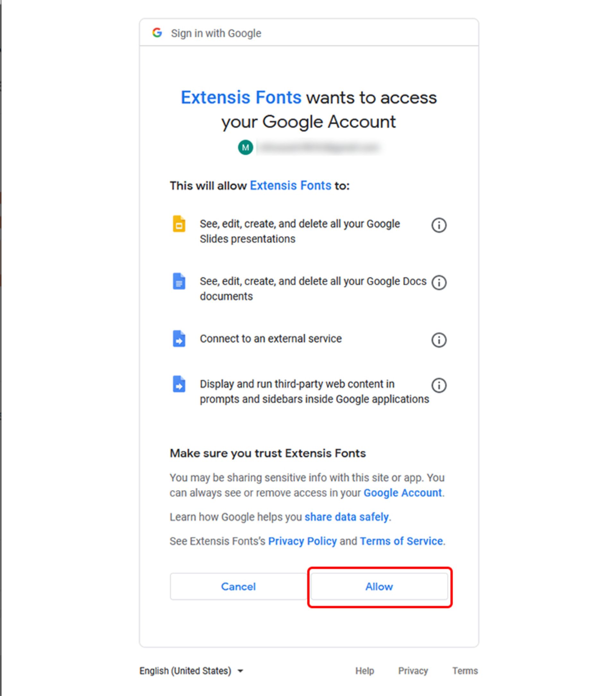This screenshot has height=696, width=616.
Task: Open Extensis Fonts's Privacy Policy
Action: pyautogui.click(x=302, y=541)
